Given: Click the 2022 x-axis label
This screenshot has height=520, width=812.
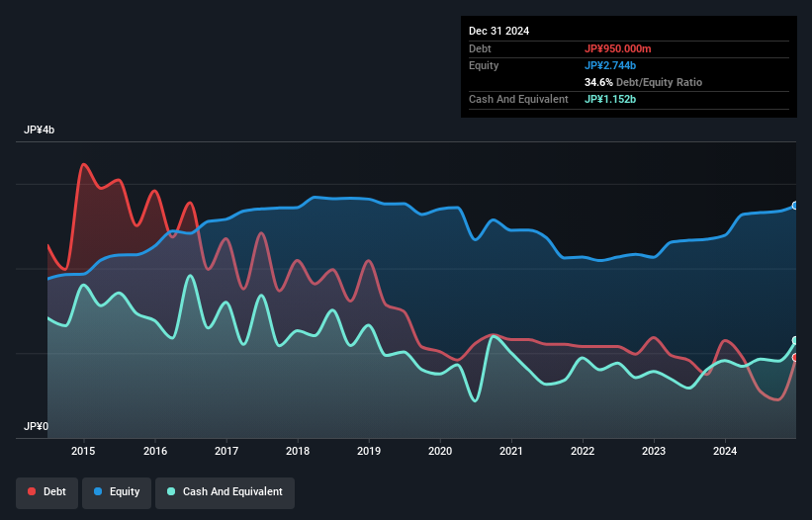Looking at the screenshot, I should tap(583, 451).
